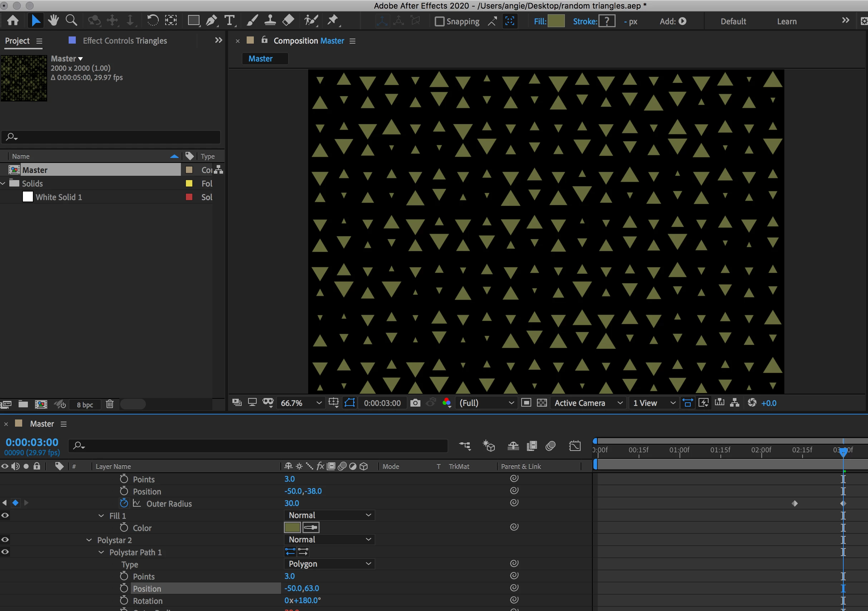Switch to the Learn workspace
The width and height of the screenshot is (868, 611).
click(x=787, y=21)
